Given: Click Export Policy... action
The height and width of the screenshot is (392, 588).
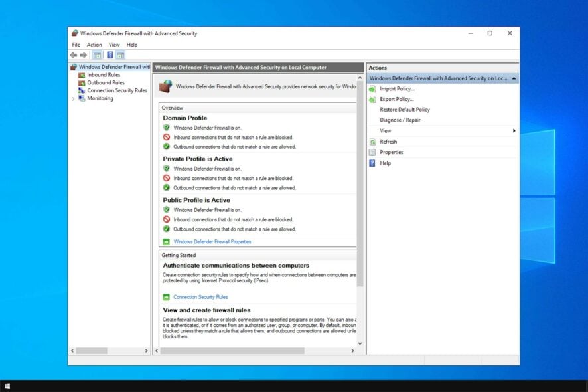Looking at the screenshot, I should click(x=397, y=100).
